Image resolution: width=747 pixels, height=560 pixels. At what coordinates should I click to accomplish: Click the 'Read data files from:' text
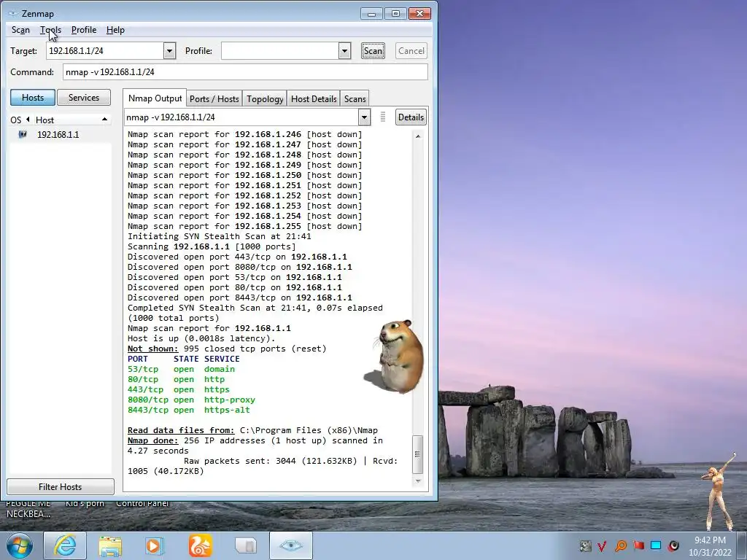[181, 430]
